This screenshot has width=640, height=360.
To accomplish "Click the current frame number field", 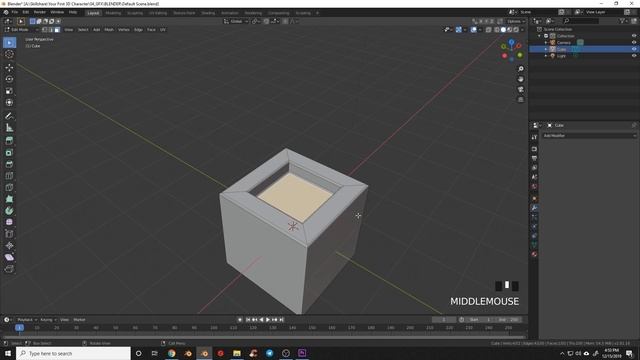I will [444, 320].
